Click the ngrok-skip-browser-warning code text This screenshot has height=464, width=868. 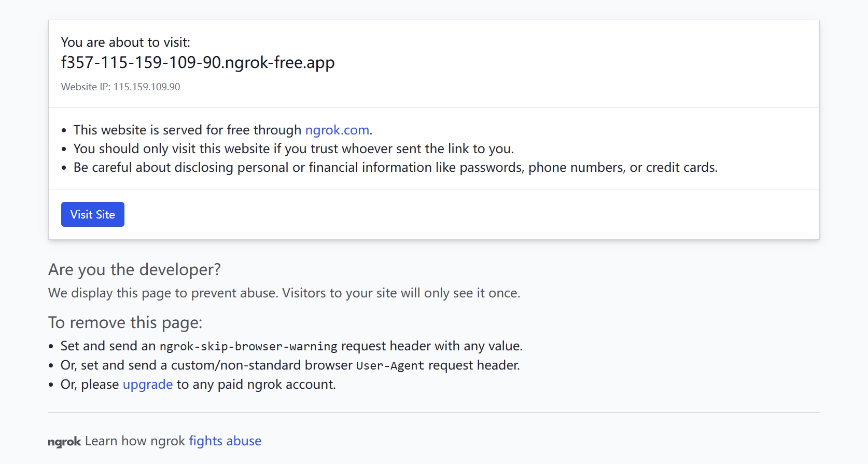pos(248,346)
